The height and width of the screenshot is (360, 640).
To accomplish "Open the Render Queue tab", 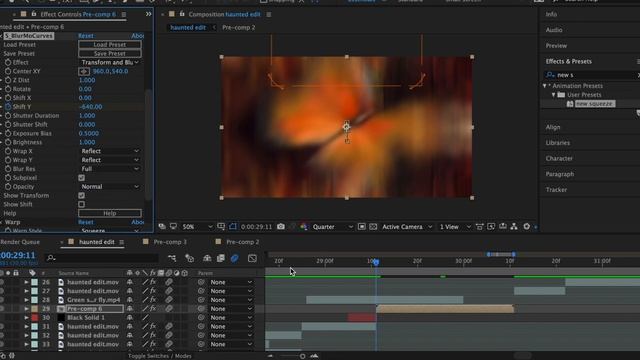I will (20, 242).
